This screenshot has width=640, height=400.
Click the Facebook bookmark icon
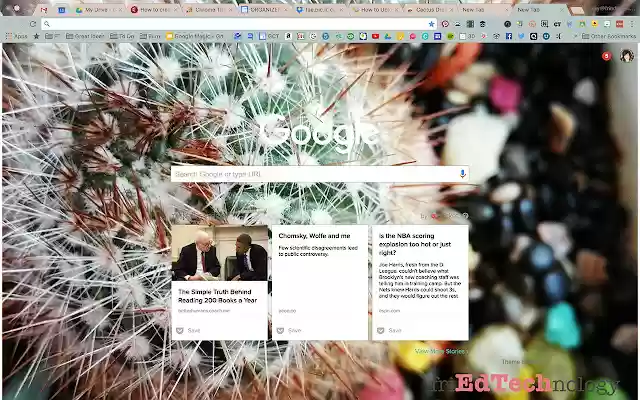(509, 36)
